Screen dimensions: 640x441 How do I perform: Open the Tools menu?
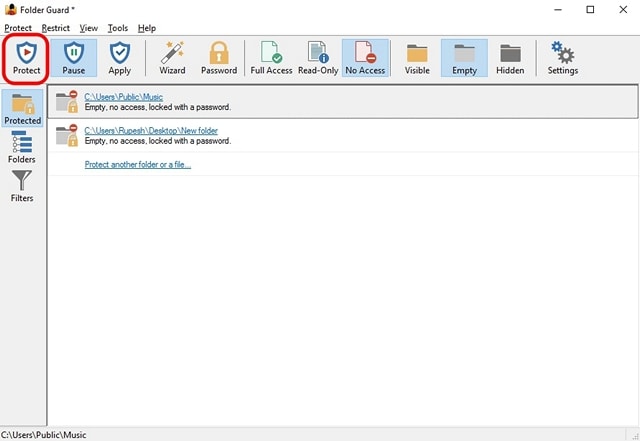pos(118,28)
